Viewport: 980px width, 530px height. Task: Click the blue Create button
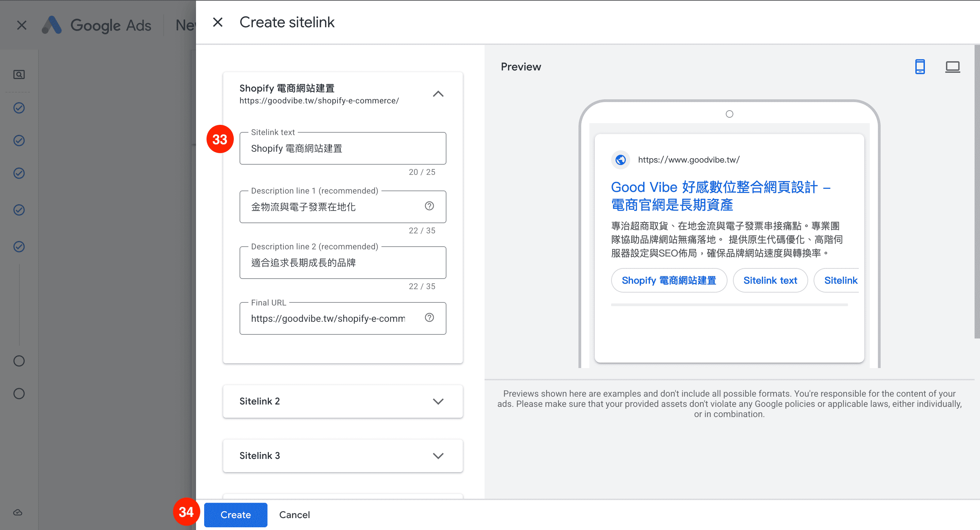tap(235, 515)
